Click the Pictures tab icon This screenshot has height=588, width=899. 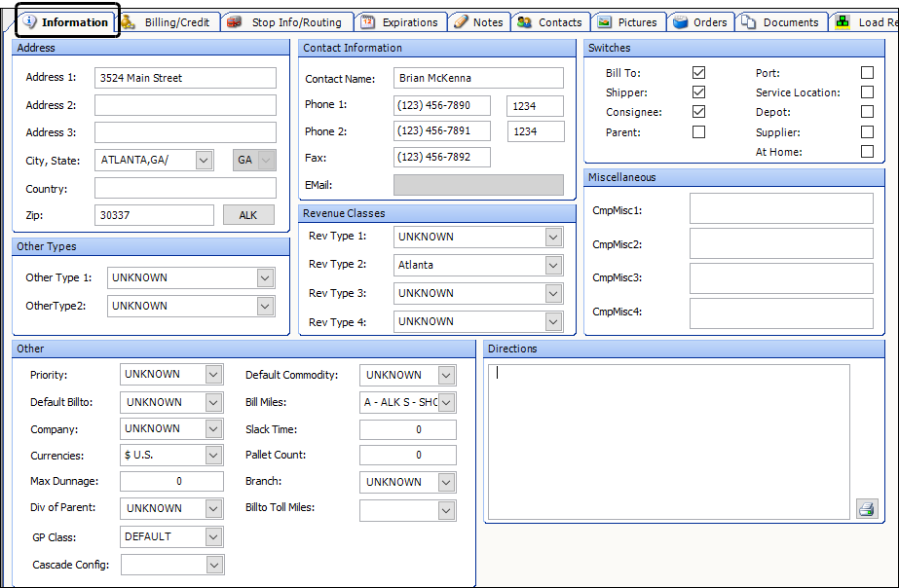coord(604,22)
